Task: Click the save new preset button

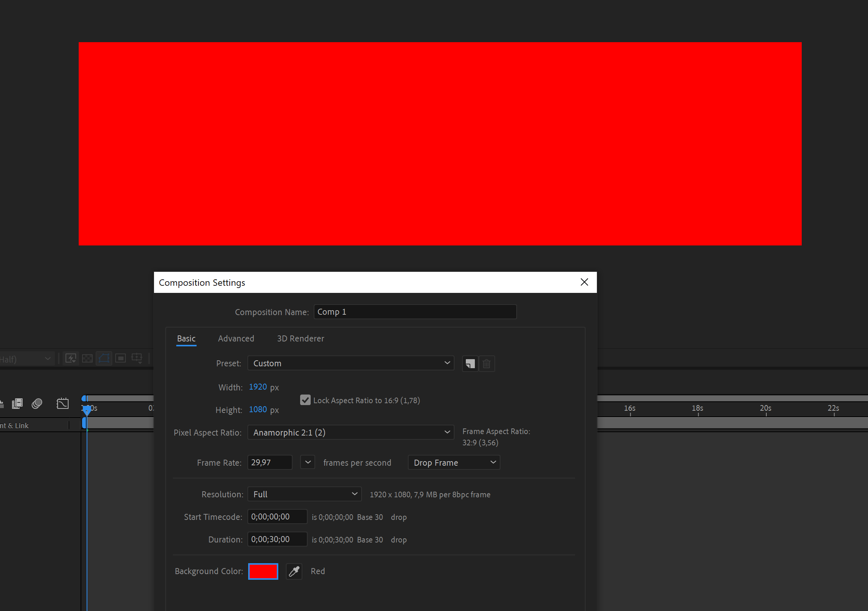Action: (470, 364)
